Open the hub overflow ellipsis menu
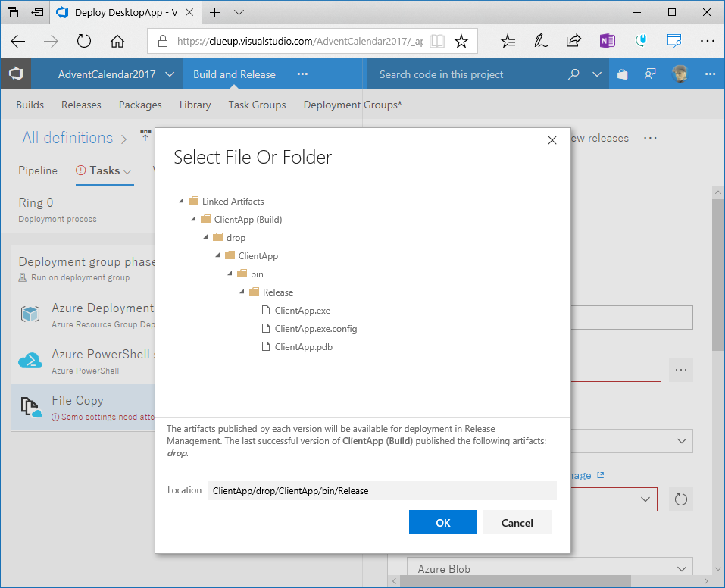Screen dimensions: 725x588 [x=302, y=74]
